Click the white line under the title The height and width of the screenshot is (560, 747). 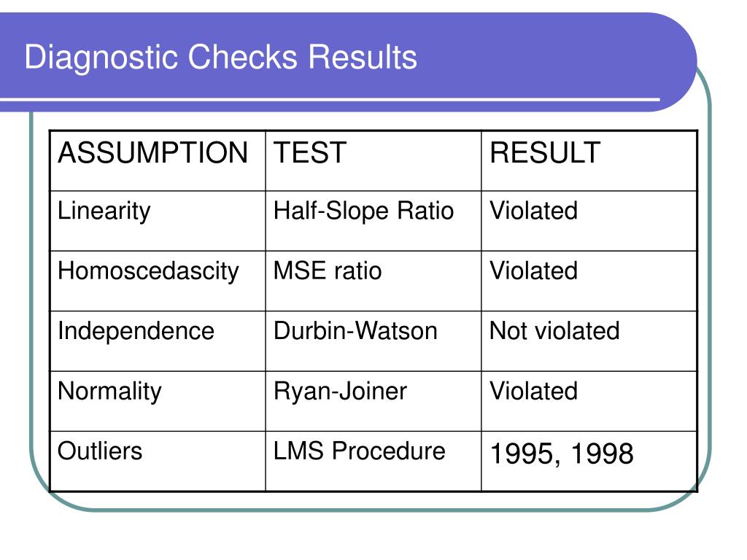point(330,99)
